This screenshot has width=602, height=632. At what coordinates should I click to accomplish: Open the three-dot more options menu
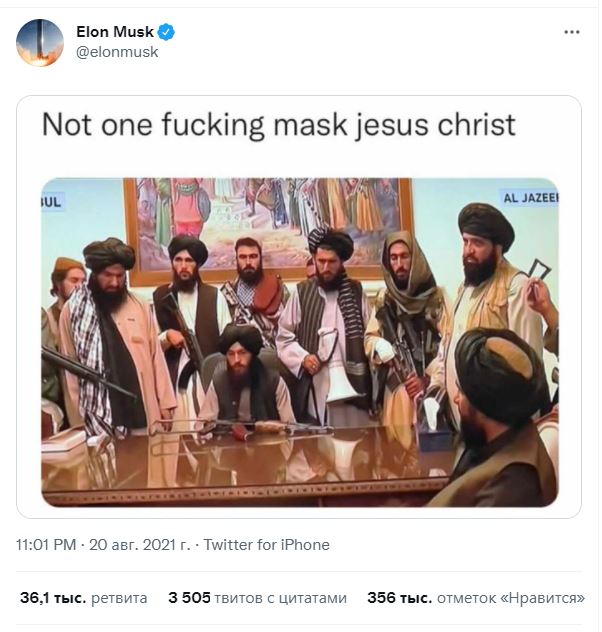coord(572,32)
